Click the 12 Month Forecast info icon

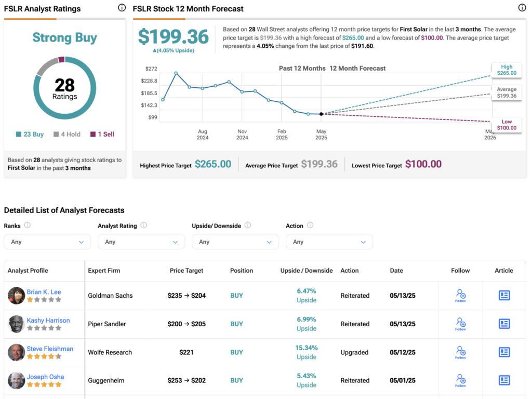(522, 8)
